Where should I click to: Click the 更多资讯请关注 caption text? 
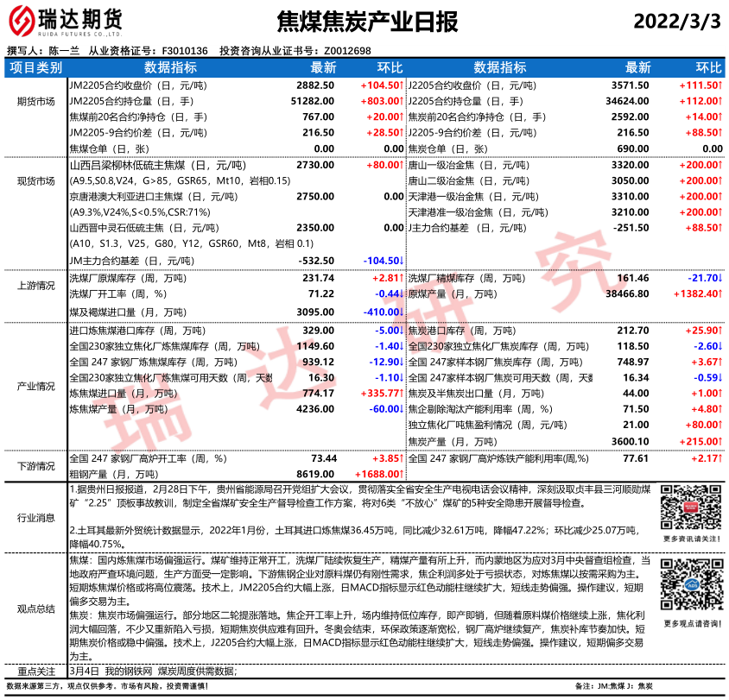coord(690,539)
